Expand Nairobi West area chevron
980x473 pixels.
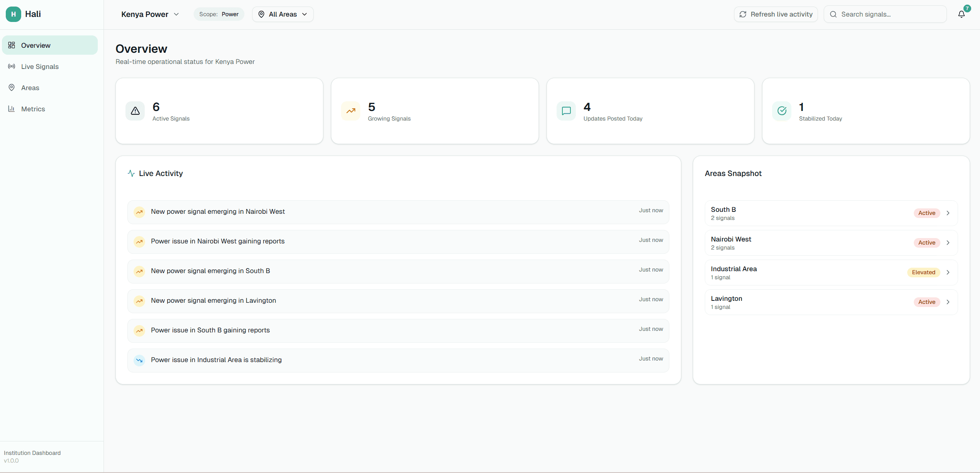click(x=948, y=243)
